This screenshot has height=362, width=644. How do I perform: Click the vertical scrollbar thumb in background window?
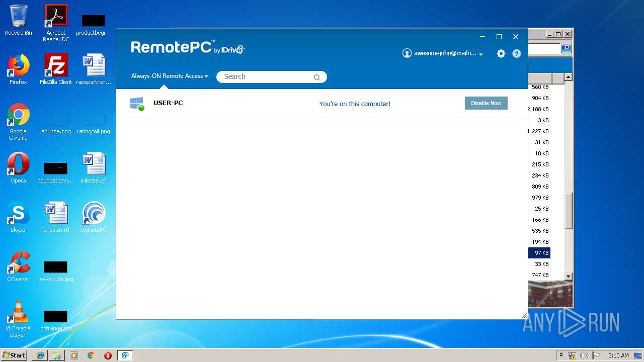coord(568,211)
